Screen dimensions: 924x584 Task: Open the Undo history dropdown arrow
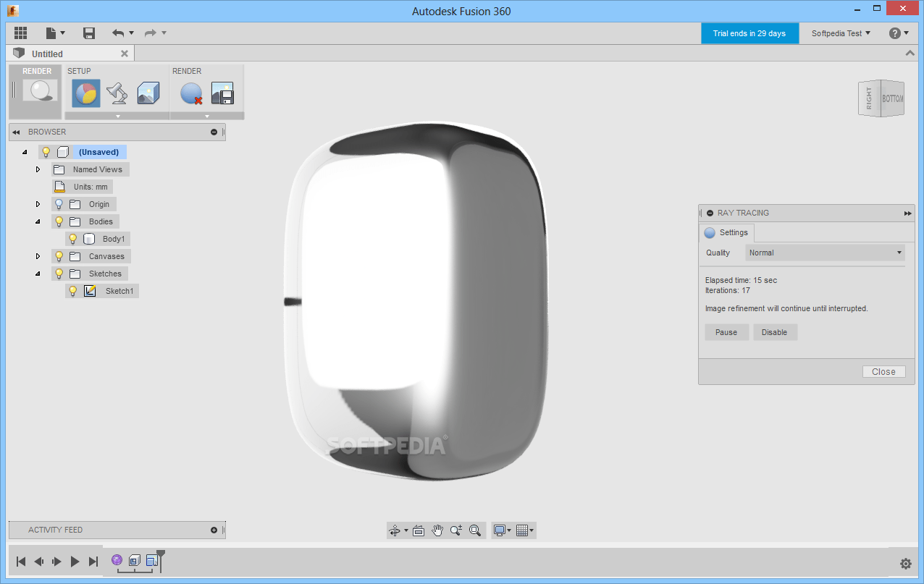(131, 33)
